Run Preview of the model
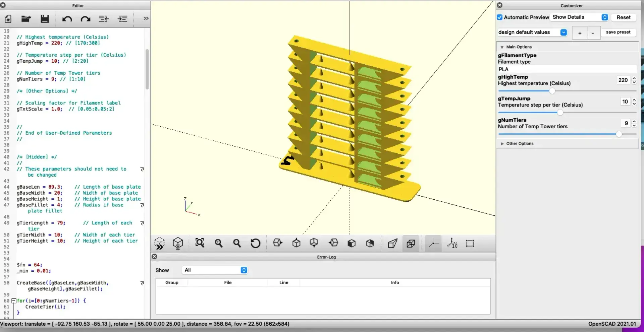Image resolution: width=644 pixels, height=332 pixels. tap(160, 243)
